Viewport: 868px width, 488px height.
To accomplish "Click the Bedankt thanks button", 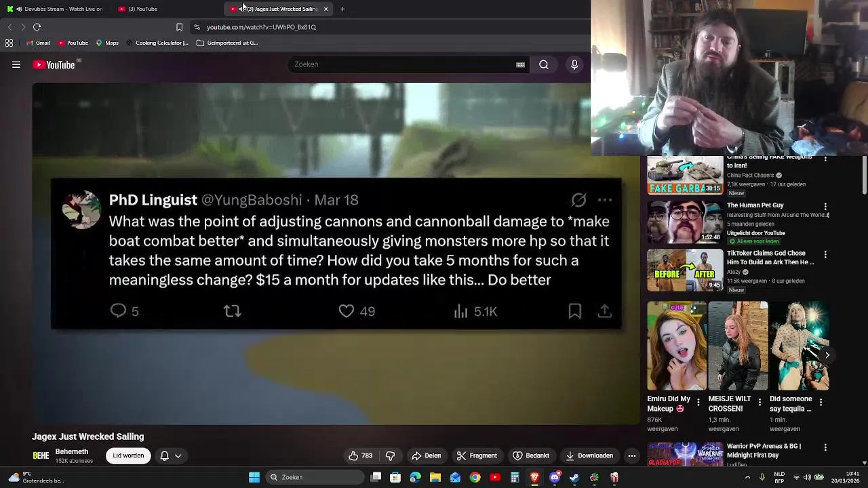I will (x=531, y=455).
